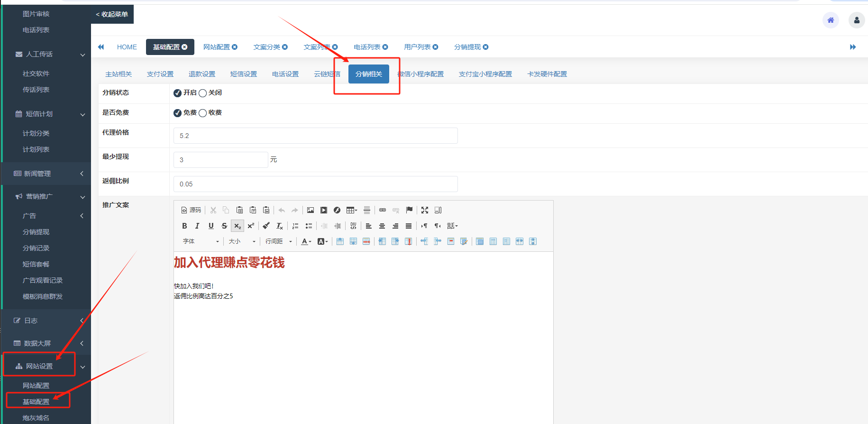
Task: Select 免费 for 是否免费
Action: tap(177, 113)
